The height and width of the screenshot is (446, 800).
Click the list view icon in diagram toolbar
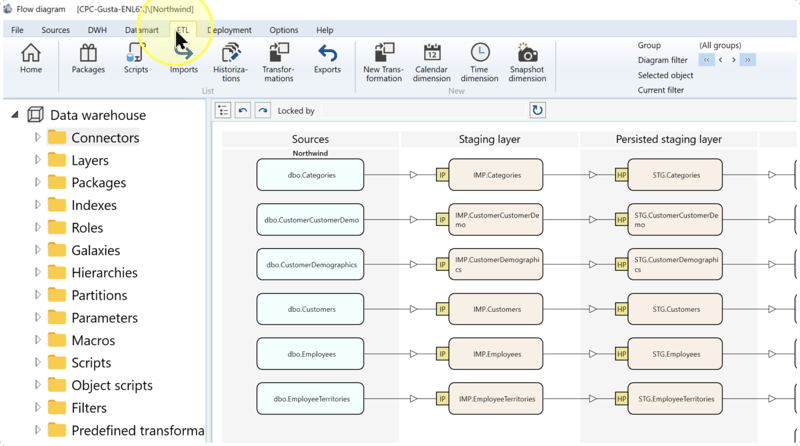[x=223, y=110]
